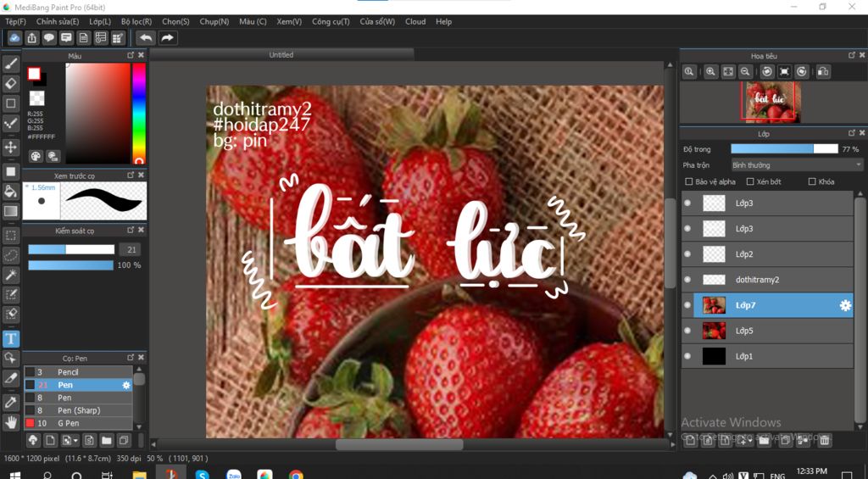
Task: Hide the Lớp5 layer
Action: (687, 331)
